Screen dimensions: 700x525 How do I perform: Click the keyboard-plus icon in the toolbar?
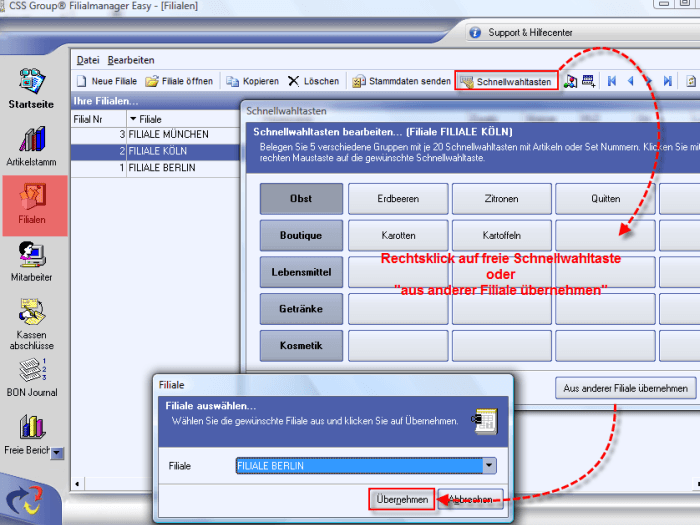point(588,81)
